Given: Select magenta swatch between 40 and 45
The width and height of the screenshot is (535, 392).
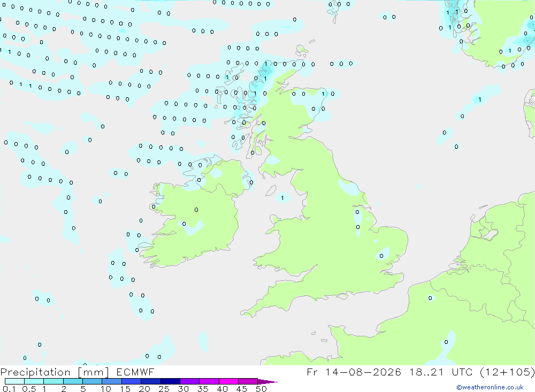Looking at the screenshot, I should (x=228, y=381).
